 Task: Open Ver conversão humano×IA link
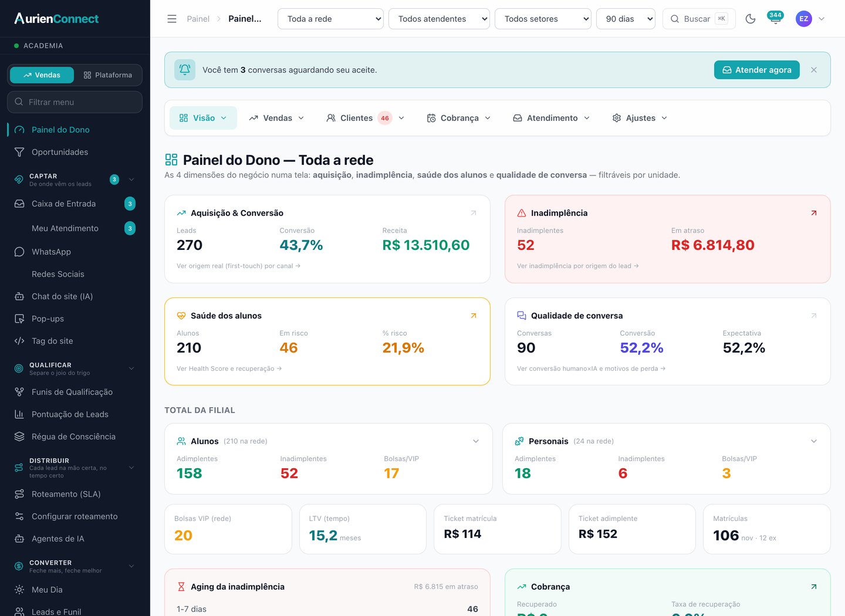591,368
